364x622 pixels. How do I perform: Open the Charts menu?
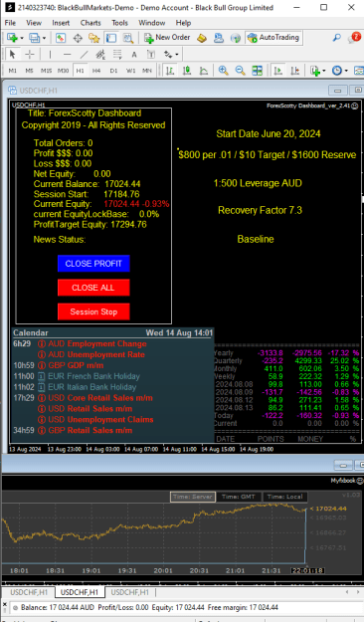pos(91,23)
